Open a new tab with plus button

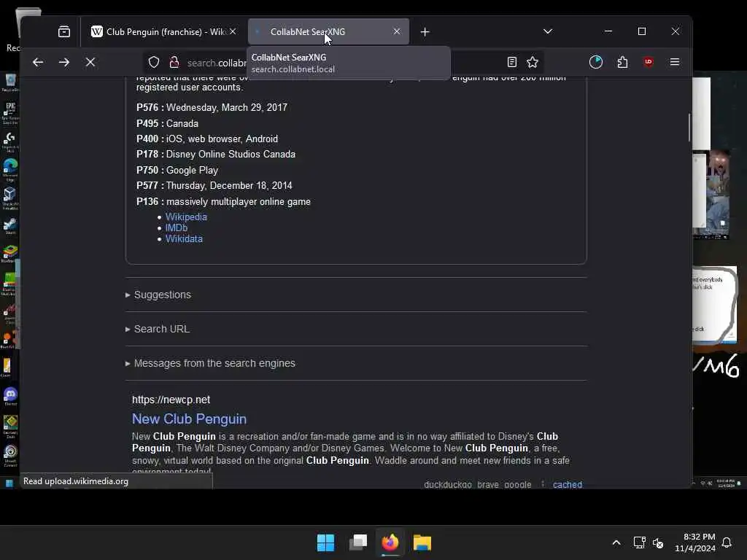(x=425, y=31)
